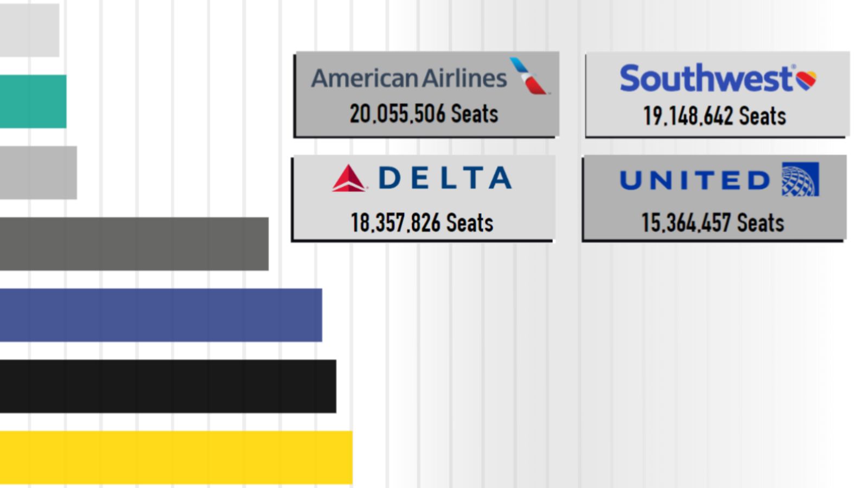
Task: Click the Southwest heart logo icon
Action: (806, 80)
